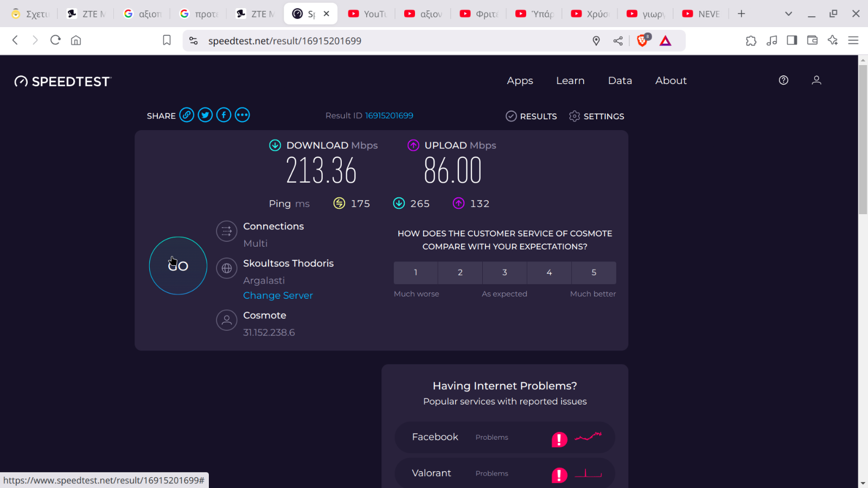Click the server globe icon
868x488 pixels.
pos(227,268)
